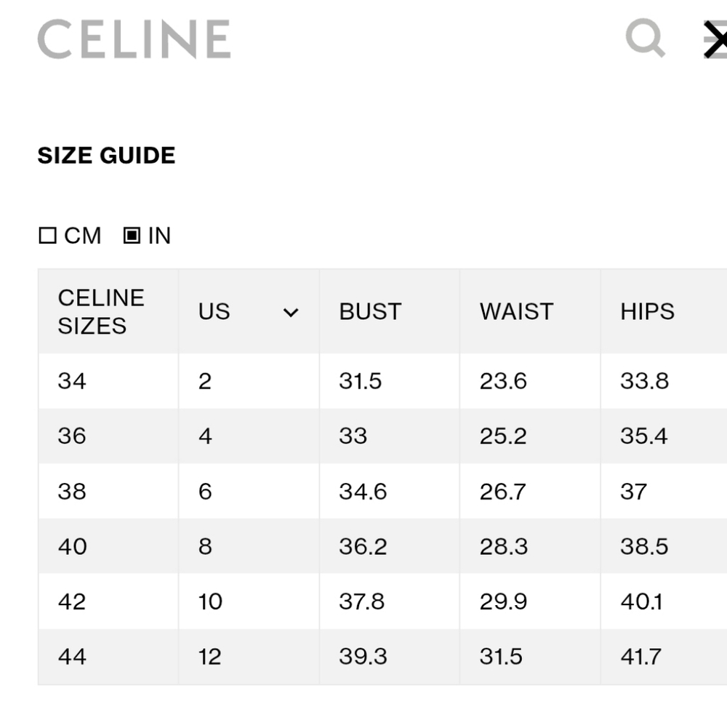This screenshot has width=727, height=728.
Task: Click the US column header label
Action: coord(214,311)
